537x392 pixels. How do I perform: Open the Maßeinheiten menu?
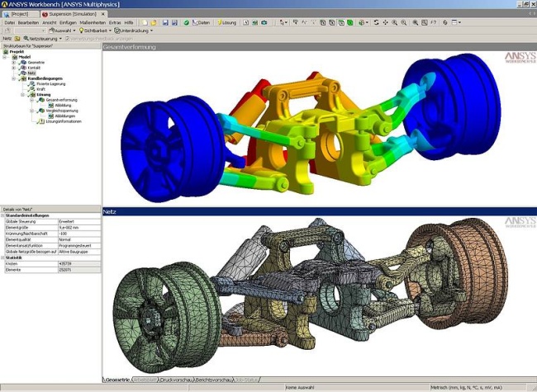(x=93, y=22)
